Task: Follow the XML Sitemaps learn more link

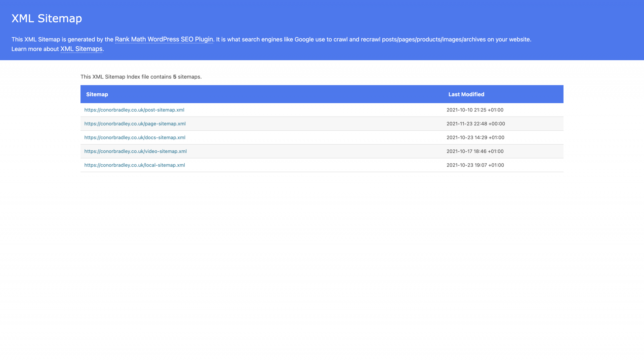Action: (x=81, y=49)
